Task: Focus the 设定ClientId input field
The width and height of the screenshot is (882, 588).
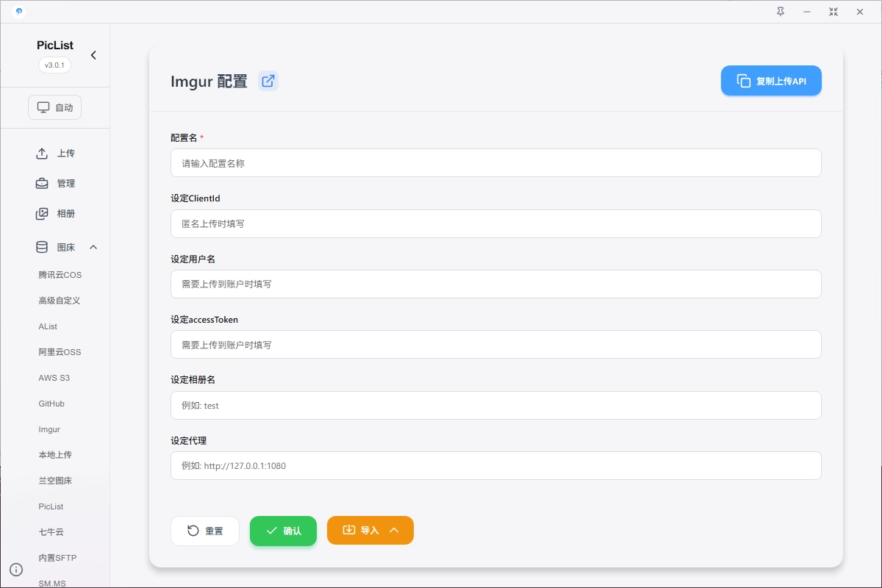Action: [495, 223]
